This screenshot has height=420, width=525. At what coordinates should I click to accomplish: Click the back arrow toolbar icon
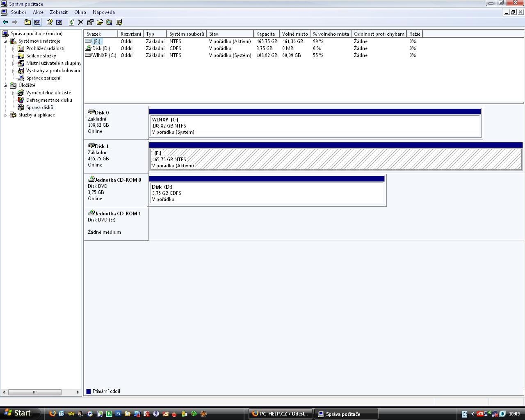(5, 22)
